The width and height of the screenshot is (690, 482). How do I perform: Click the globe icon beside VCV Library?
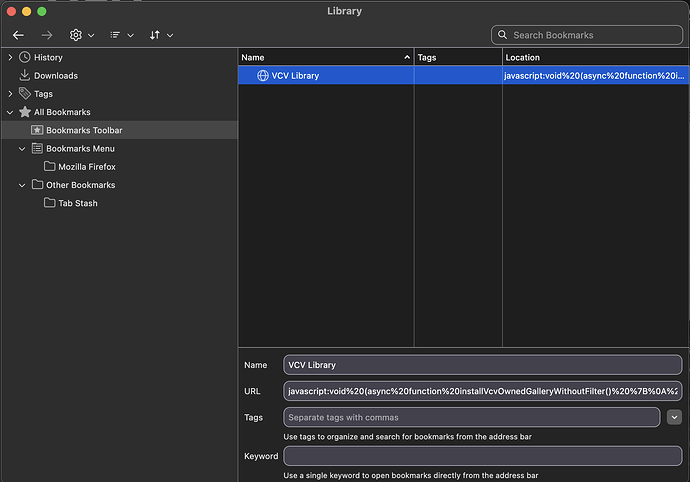pyautogui.click(x=263, y=76)
